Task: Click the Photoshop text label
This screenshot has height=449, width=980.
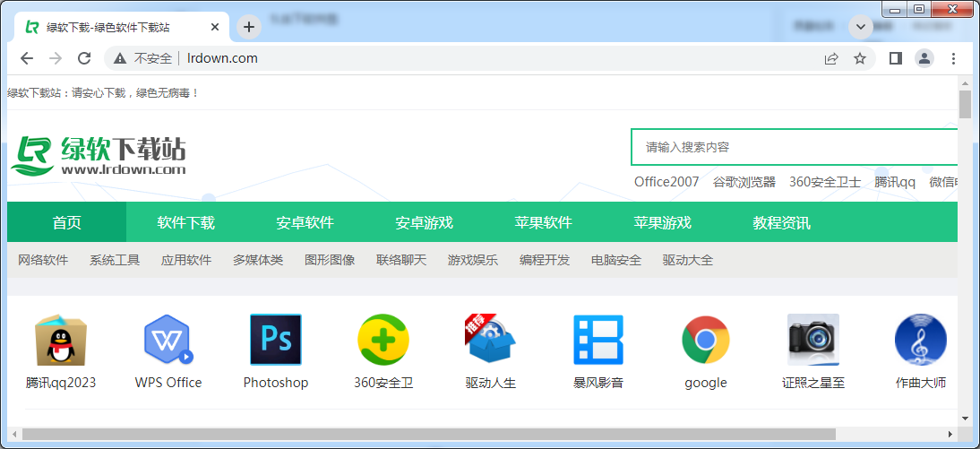Action: pyautogui.click(x=276, y=383)
